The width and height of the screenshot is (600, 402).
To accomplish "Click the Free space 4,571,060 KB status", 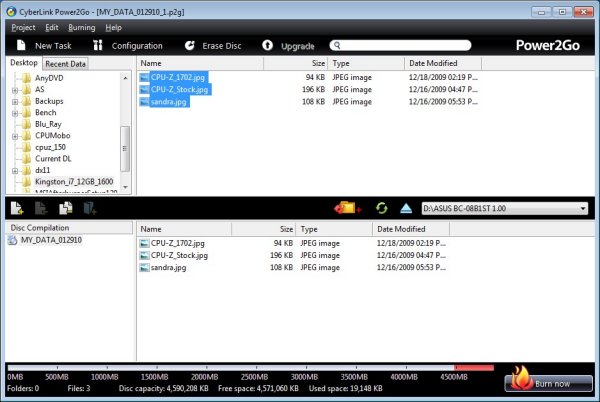I will (x=258, y=389).
